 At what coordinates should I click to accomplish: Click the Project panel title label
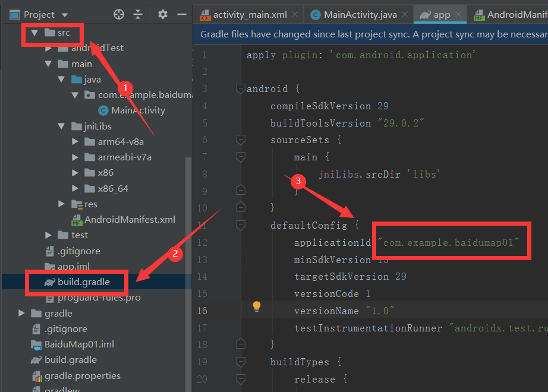click(39, 15)
